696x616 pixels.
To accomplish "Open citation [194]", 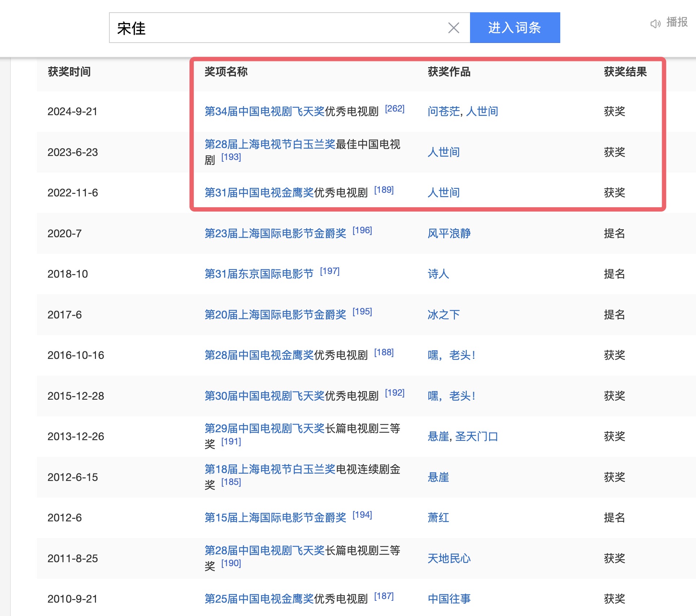I will [x=362, y=515].
